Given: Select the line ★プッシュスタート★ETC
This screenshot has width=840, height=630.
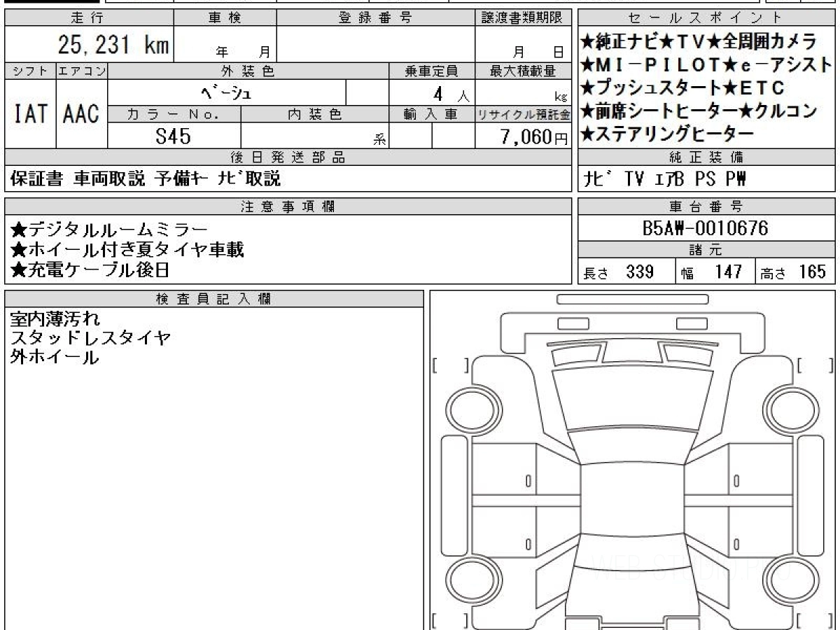Looking at the screenshot, I should click(682, 88).
